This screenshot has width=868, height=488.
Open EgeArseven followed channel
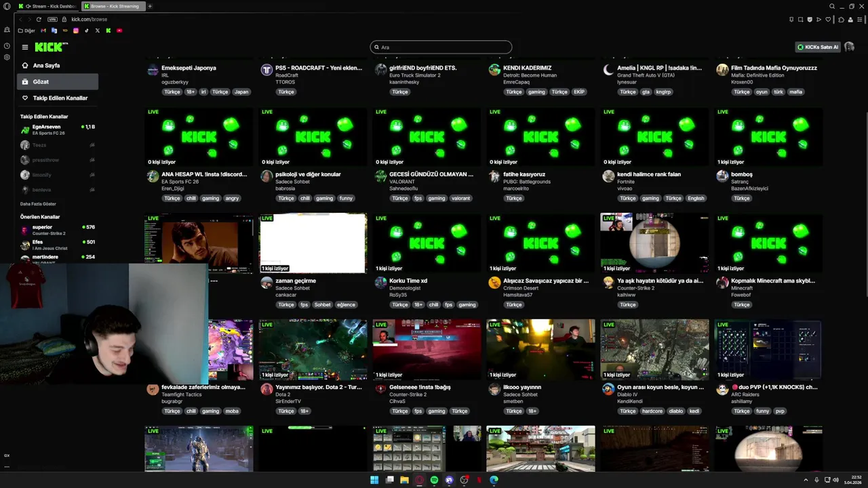pos(58,129)
